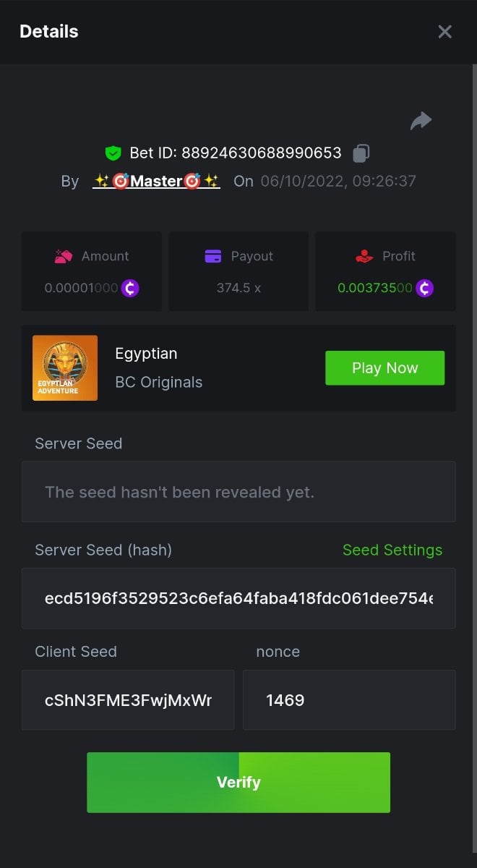The image size is (477, 868).
Task: Click the nonce input field
Action: [349, 700]
